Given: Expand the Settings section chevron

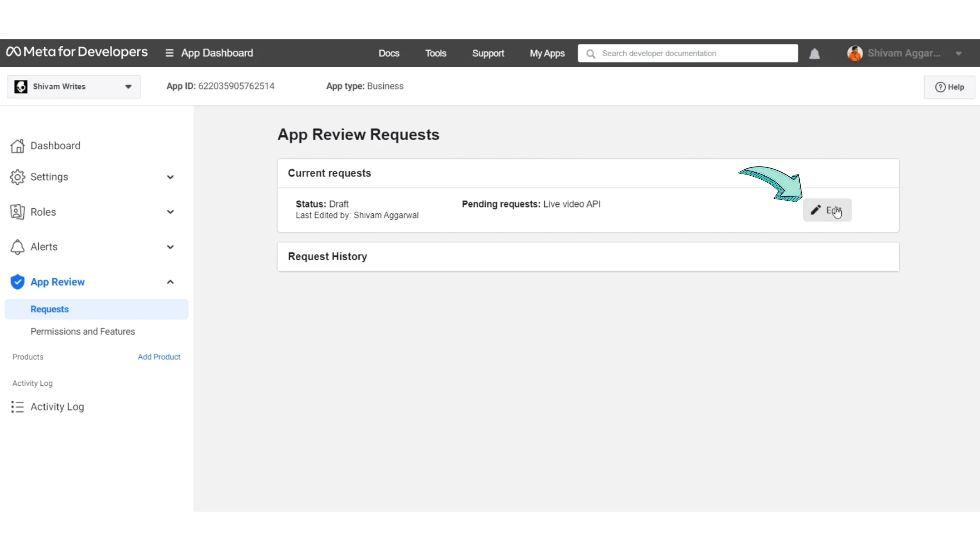Looking at the screenshot, I should (x=170, y=177).
